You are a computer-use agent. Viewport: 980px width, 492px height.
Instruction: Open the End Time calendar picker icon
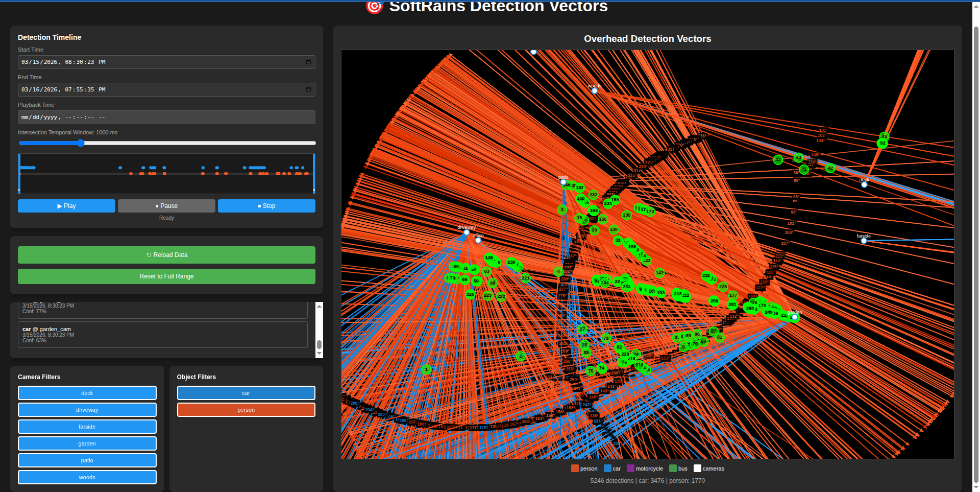tap(308, 89)
